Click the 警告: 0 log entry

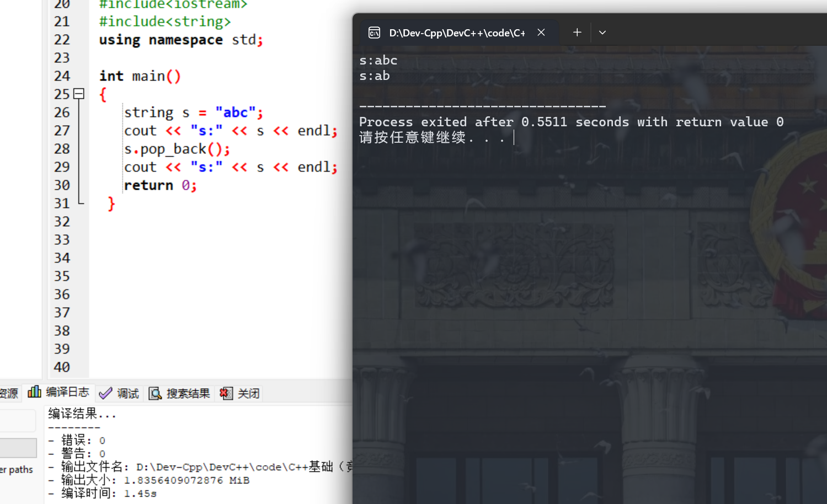(x=77, y=453)
